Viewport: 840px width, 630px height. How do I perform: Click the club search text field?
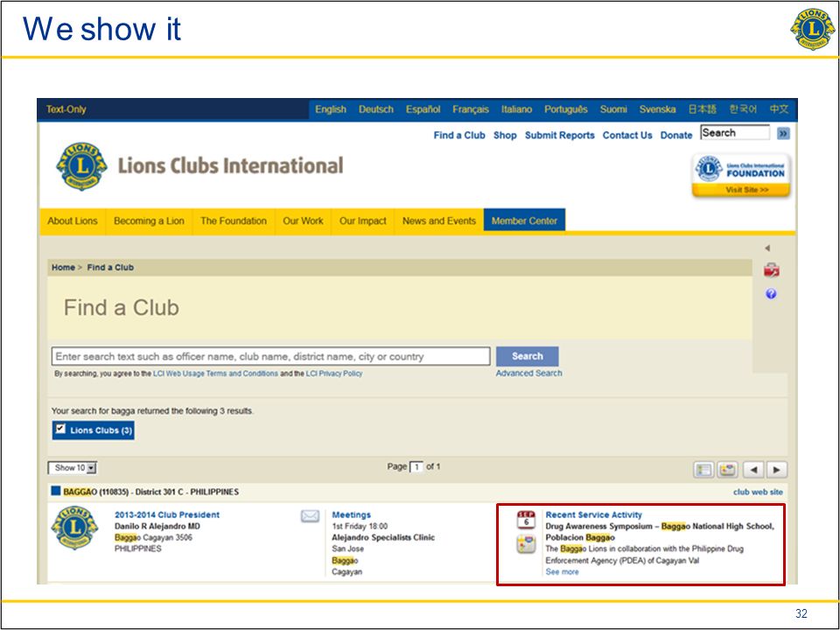tap(270, 356)
